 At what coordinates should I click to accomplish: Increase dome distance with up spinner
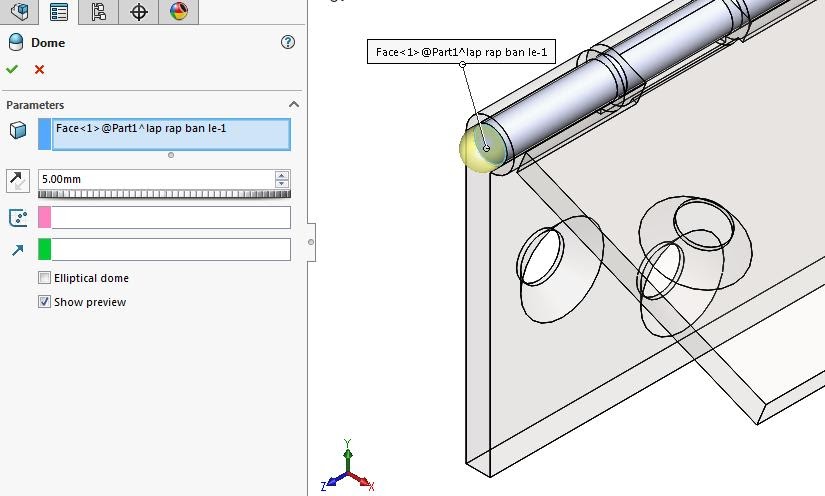(282, 175)
